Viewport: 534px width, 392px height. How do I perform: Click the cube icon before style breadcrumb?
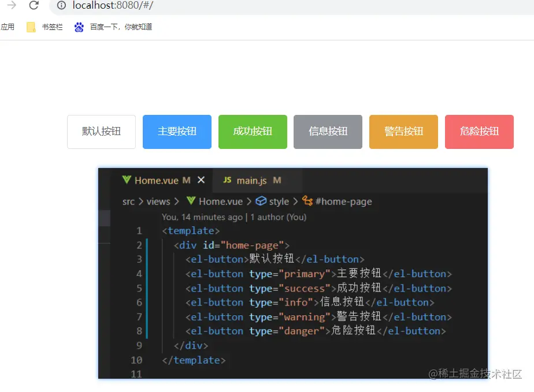tap(261, 201)
